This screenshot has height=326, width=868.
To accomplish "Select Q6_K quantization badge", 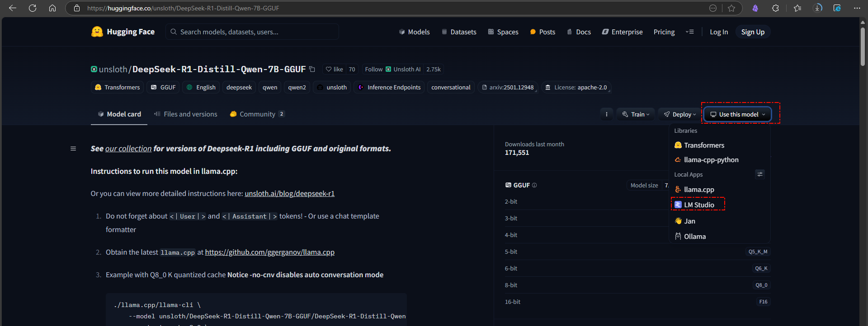I will click(x=761, y=268).
